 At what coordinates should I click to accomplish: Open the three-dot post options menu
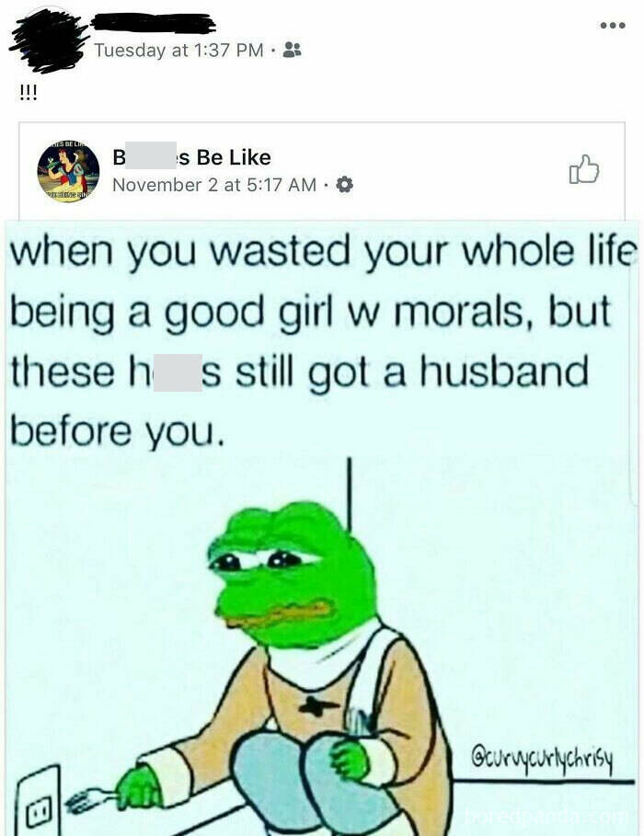612,25
